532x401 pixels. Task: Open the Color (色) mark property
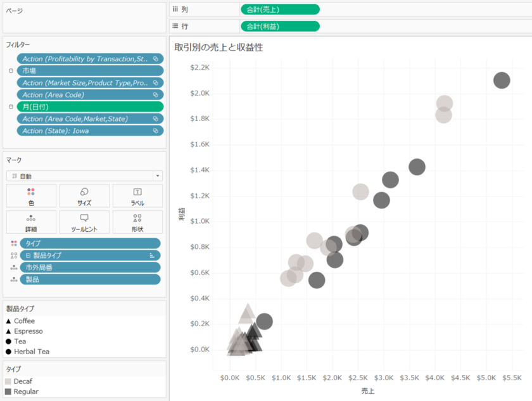(30, 196)
